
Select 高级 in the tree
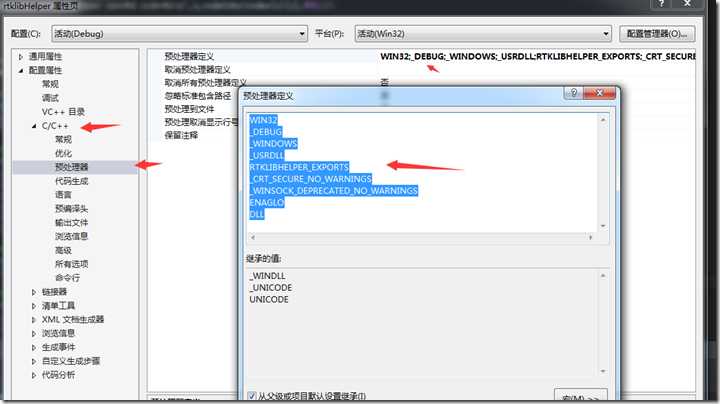pos(63,250)
